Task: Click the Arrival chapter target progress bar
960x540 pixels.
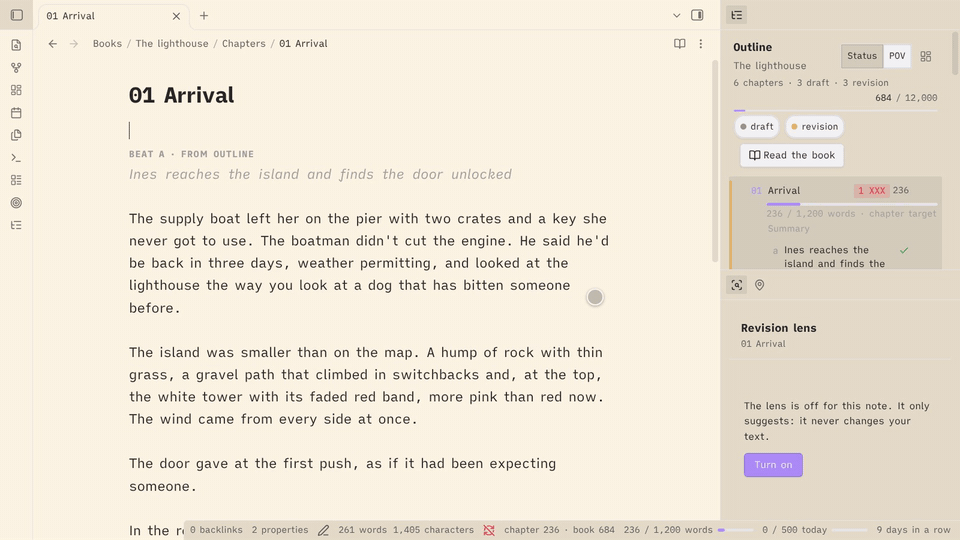Action: pyautogui.click(x=852, y=204)
